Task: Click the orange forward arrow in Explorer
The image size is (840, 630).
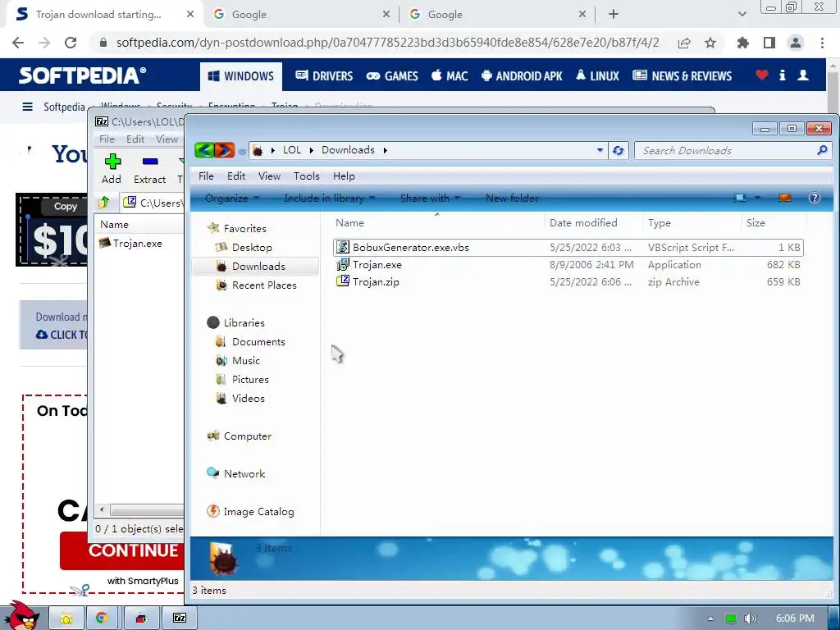Action: (225, 150)
